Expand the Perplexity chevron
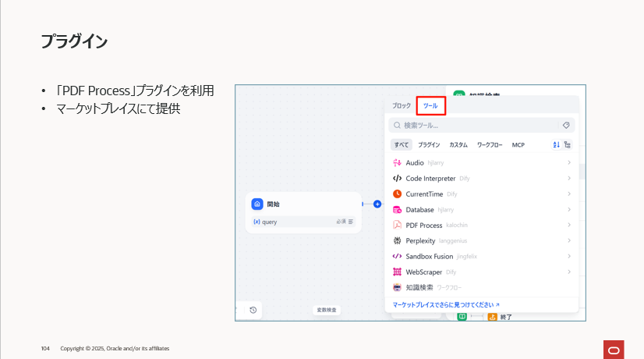Viewport: 644px width, 359px height. (x=569, y=240)
